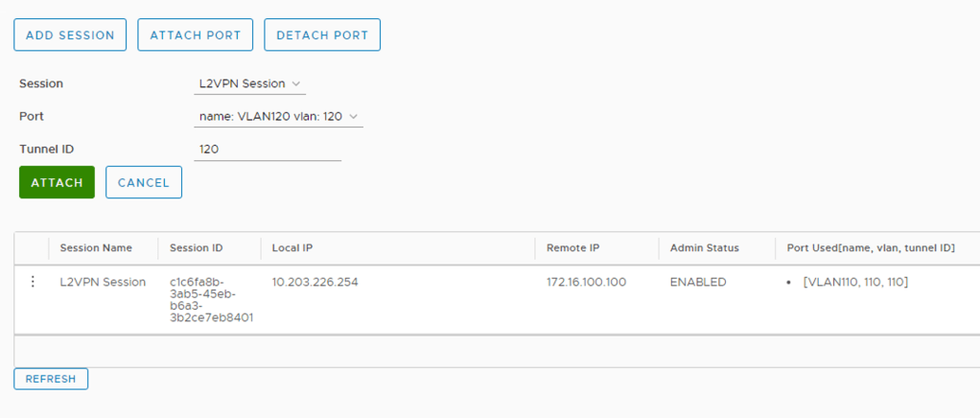The height and width of the screenshot is (418, 980).
Task: Open the row actions three-dot menu
Action: pos(33,282)
